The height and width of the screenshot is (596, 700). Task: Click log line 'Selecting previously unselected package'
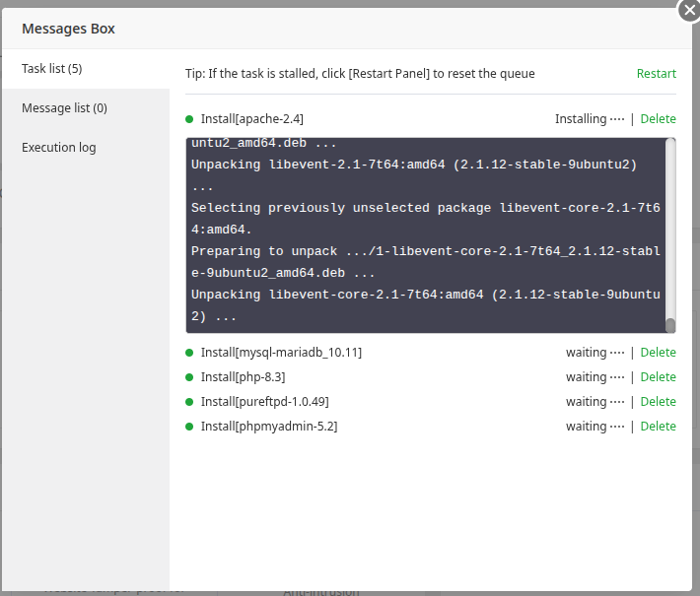point(426,219)
